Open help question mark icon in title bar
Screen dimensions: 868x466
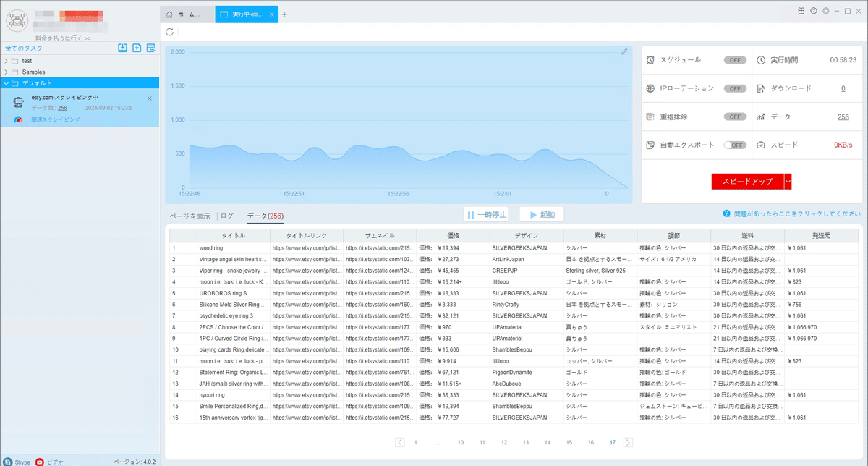(813, 11)
